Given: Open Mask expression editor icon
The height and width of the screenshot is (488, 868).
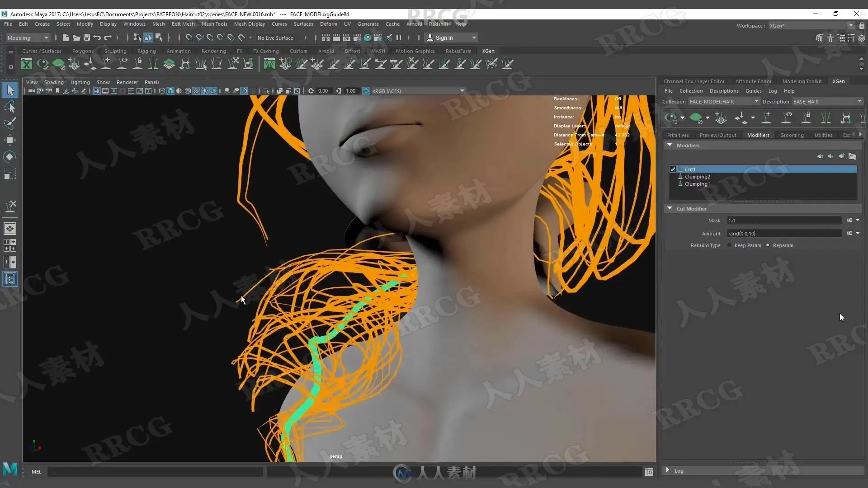Looking at the screenshot, I should click(849, 220).
